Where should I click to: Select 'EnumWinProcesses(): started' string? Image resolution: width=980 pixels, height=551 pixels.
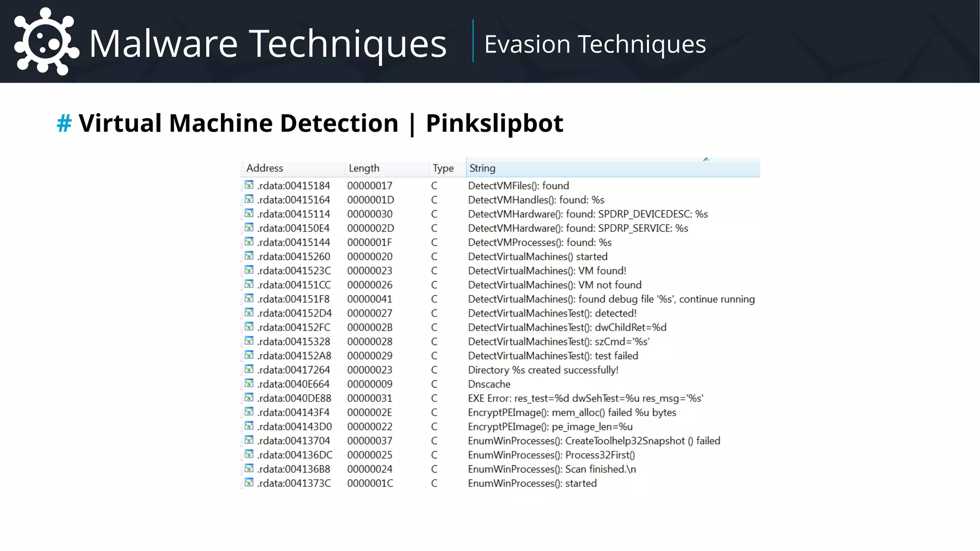(532, 483)
